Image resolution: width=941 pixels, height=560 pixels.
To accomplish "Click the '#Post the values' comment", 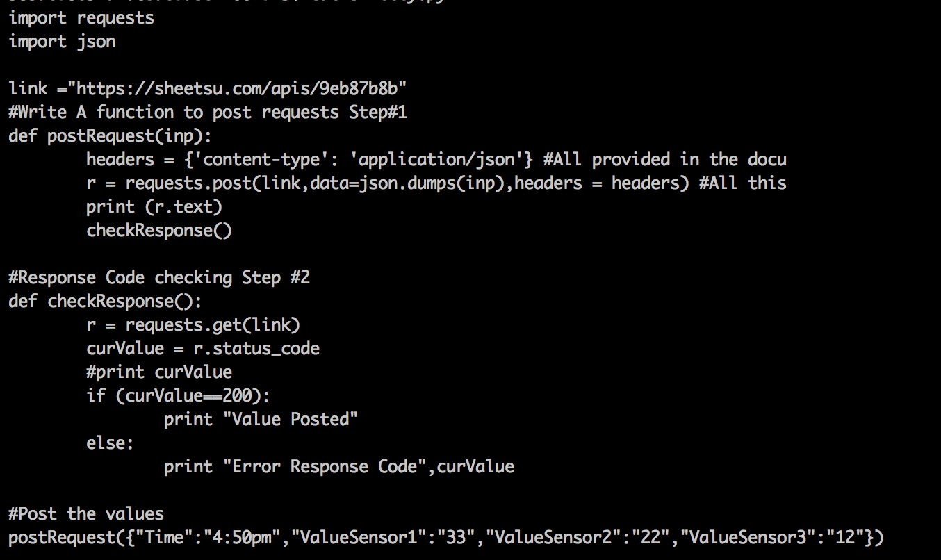I will coord(86,514).
